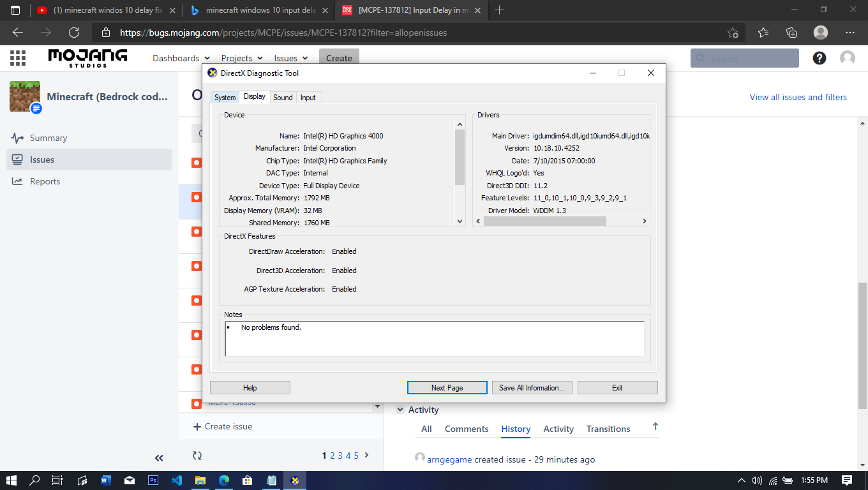The image size is (868, 490).
Task: Expand the Dashboards dropdown menu
Action: pos(181,58)
